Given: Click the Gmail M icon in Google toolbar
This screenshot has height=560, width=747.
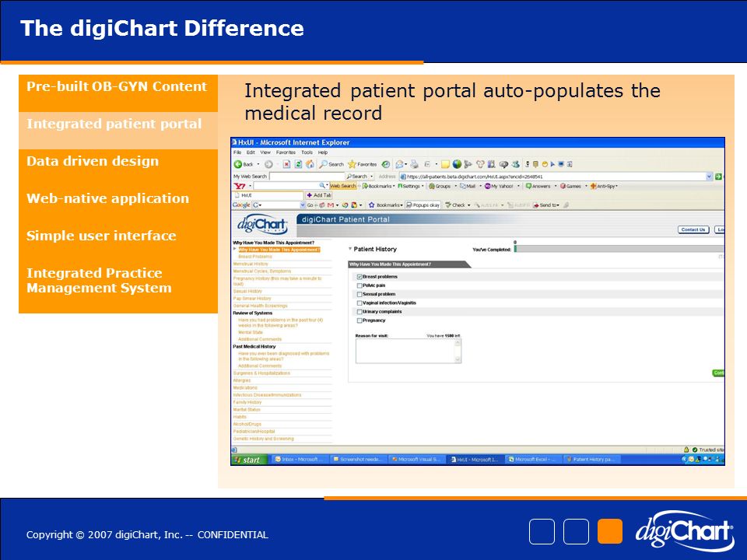Looking at the screenshot, I should 331,205.
